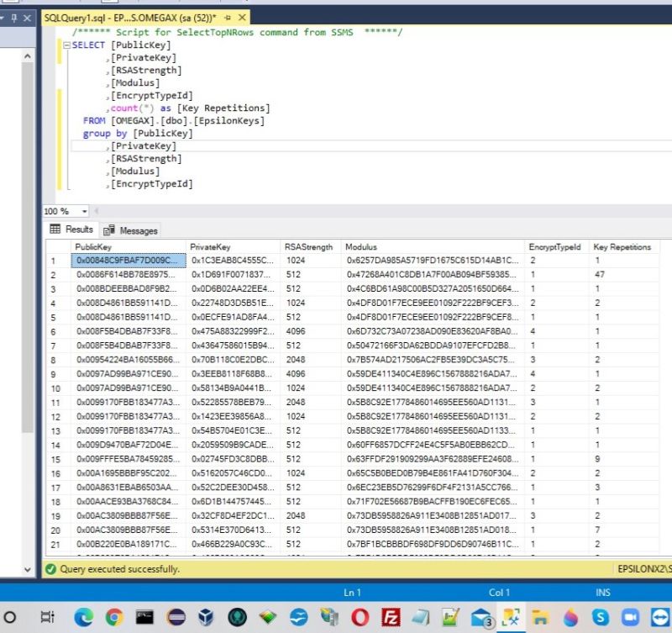
Task: Switch to SQL Server Management Studio taskbar icon
Action: click(x=511, y=617)
